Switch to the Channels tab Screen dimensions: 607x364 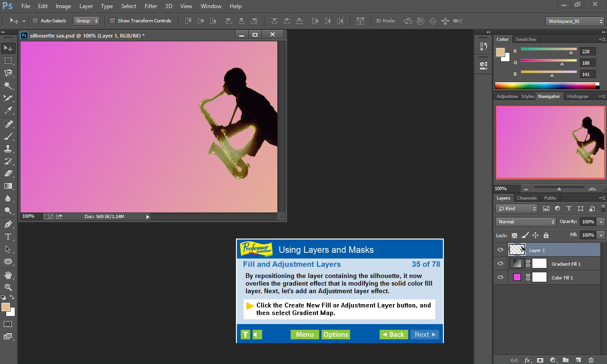[x=527, y=198]
